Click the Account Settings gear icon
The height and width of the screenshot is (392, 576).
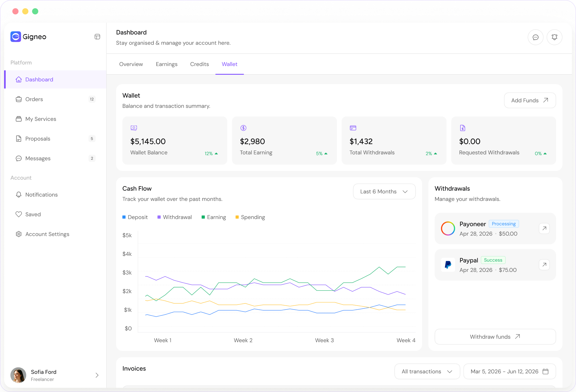(x=19, y=234)
